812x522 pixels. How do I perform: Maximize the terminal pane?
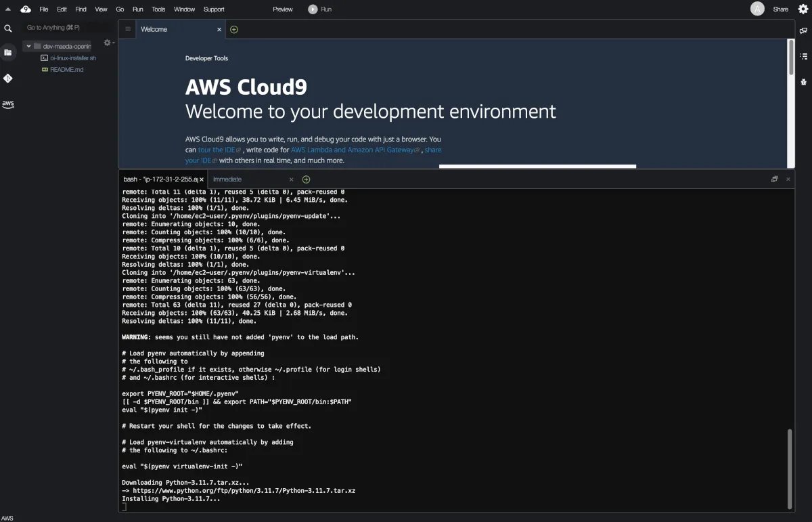click(x=774, y=179)
